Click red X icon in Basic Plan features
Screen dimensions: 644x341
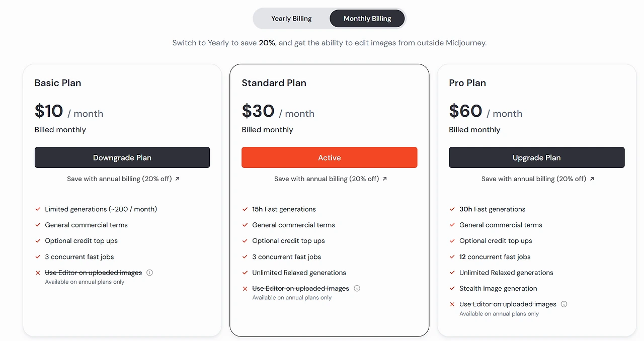[x=38, y=273]
